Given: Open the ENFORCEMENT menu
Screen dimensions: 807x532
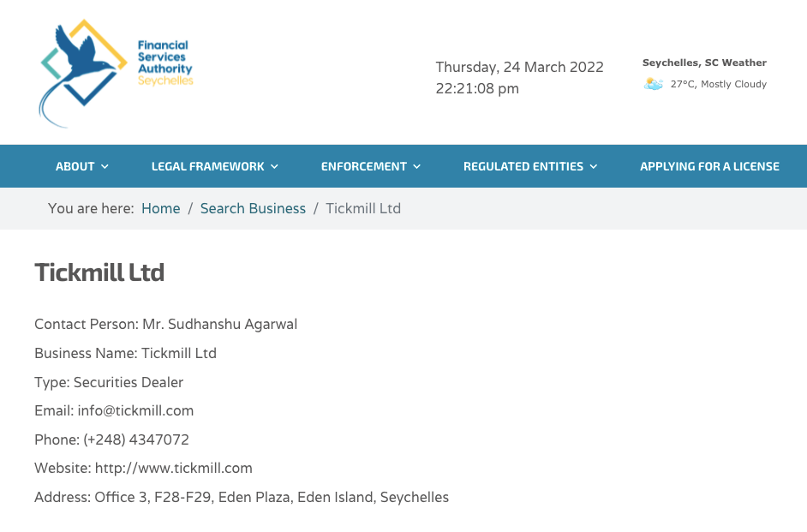Looking at the screenshot, I should 364,167.
